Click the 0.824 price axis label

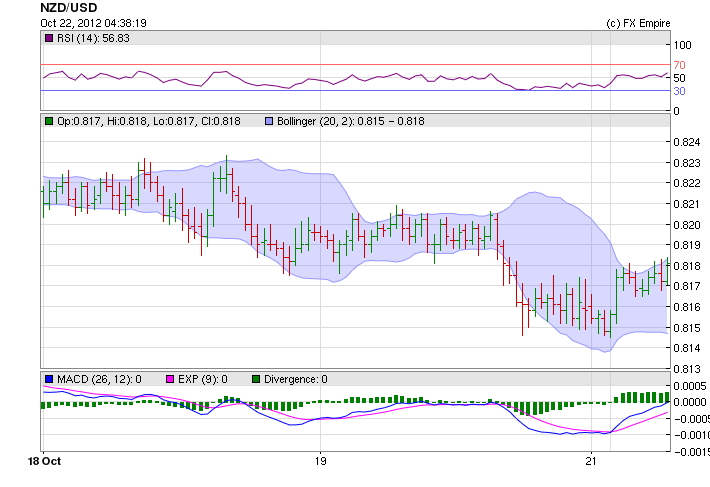tap(687, 142)
